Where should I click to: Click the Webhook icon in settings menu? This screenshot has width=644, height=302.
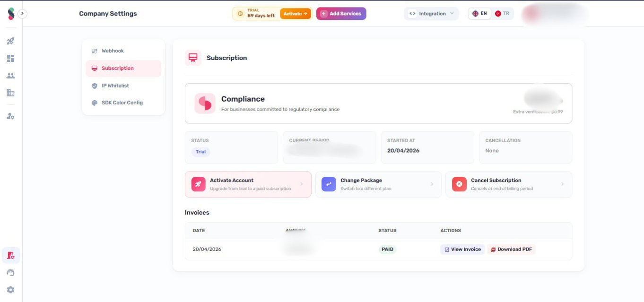[95, 51]
